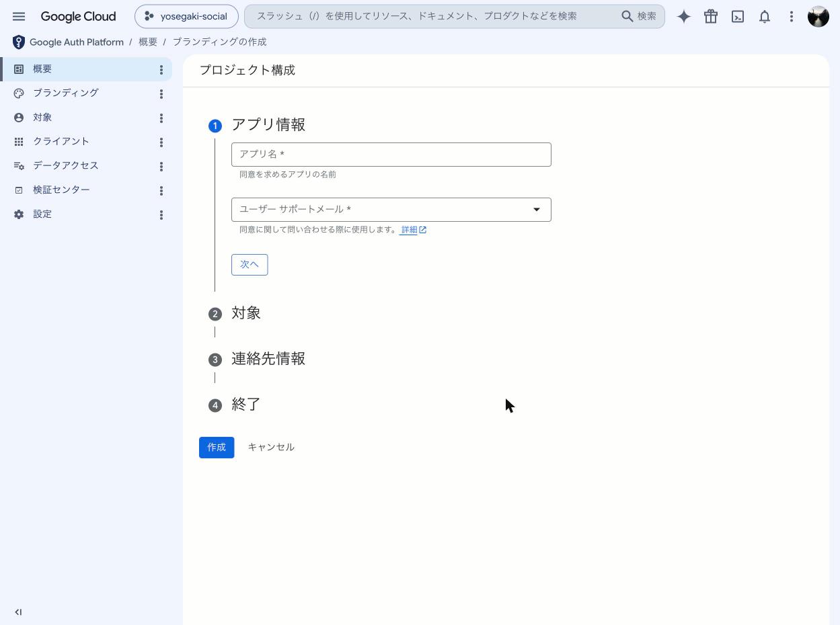Viewport: 840px width, 625px height.
Task: Open the three-dot menu beside データアクセス
Action: [161, 167]
